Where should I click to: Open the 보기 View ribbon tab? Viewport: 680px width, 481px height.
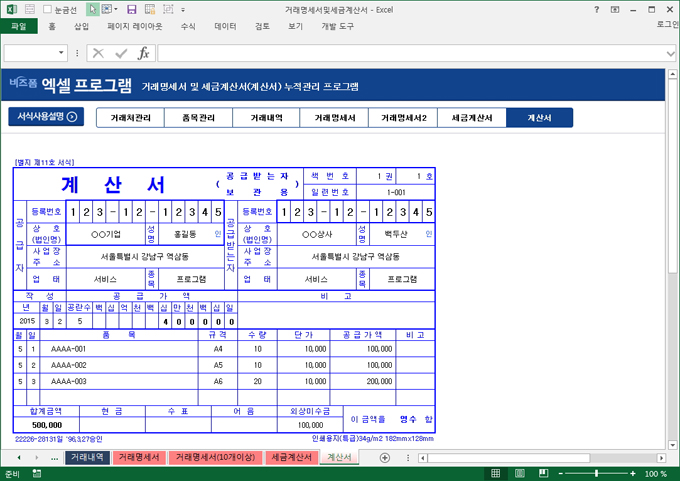point(295,26)
